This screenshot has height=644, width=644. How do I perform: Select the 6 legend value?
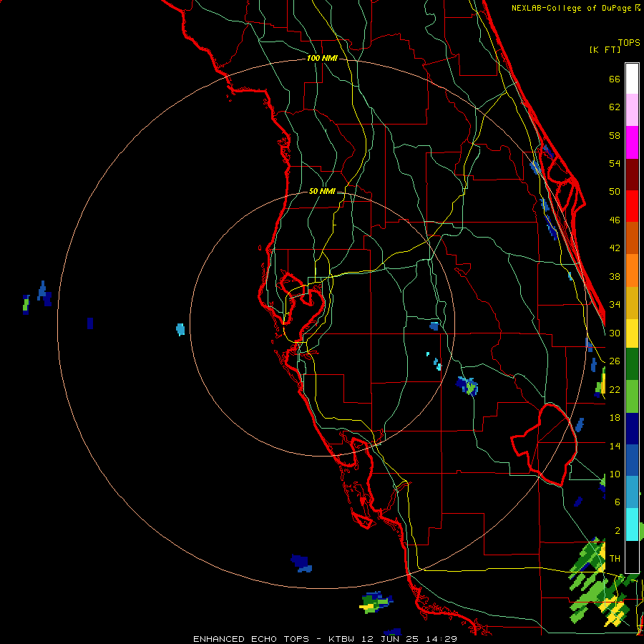(618, 502)
